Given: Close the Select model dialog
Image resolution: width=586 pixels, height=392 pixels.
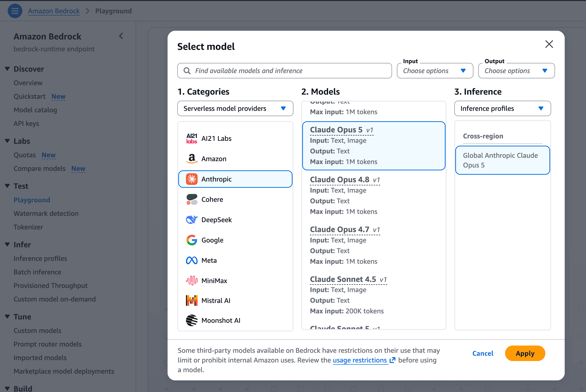Looking at the screenshot, I should [x=549, y=44].
